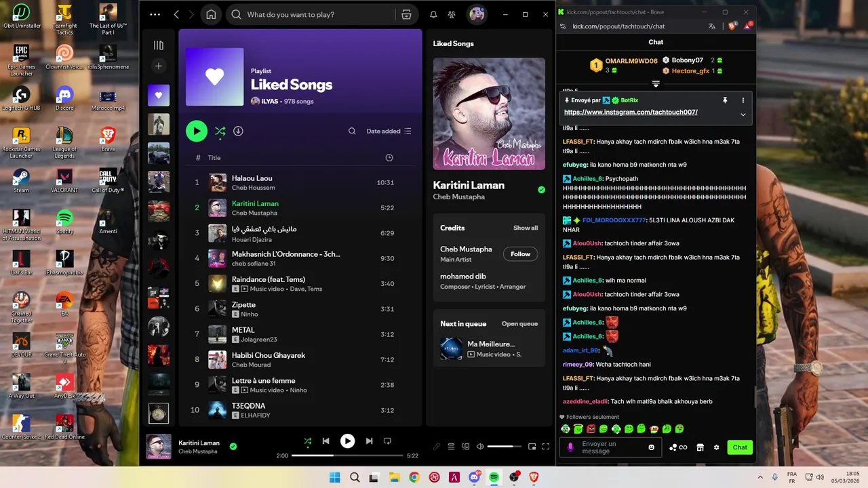Download the Liked Songs playlist
Image resolution: width=868 pixels, height=488 pixels.
pyautogui.click(x=238, y=131)
